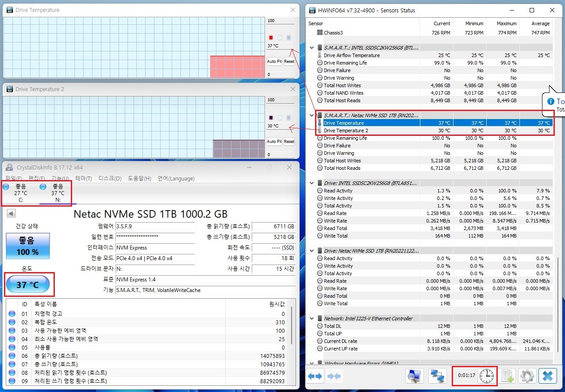Open the 도움말(H) menu
This screenshot has width=565, height=392.
139,178
